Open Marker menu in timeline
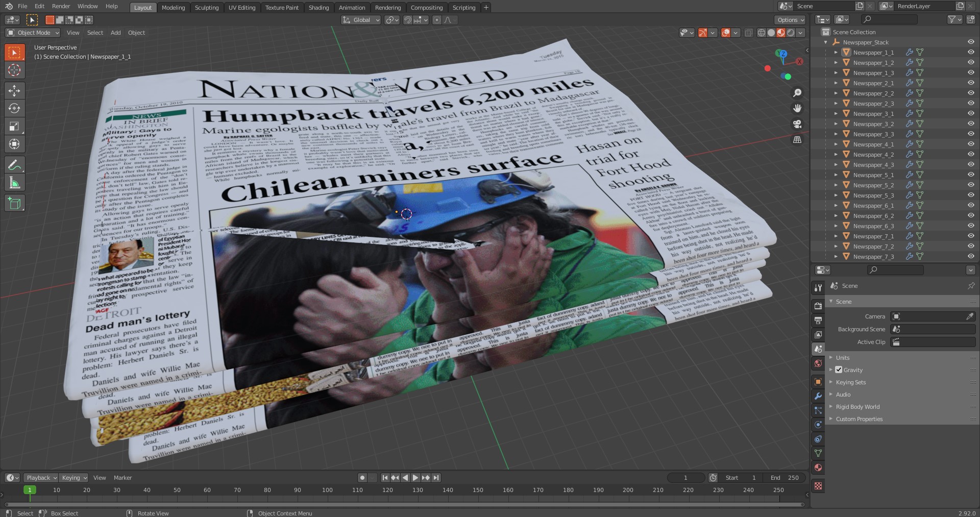This screenshot has width=980, height=517. coord(122,478)
